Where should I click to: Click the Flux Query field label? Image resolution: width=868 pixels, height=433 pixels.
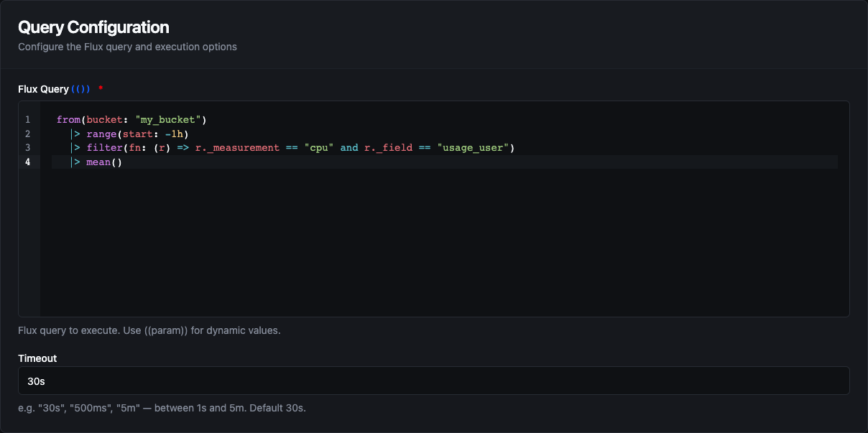click(x=43, y=89)
